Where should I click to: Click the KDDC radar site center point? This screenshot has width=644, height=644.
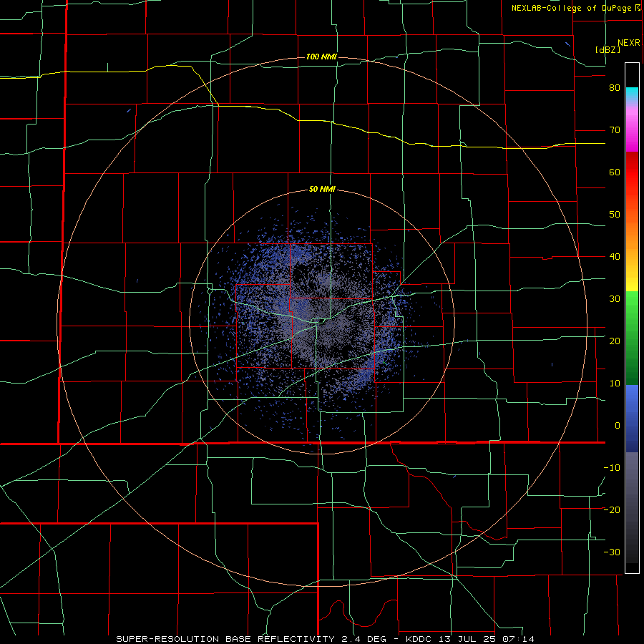click(x=321, y=321)
